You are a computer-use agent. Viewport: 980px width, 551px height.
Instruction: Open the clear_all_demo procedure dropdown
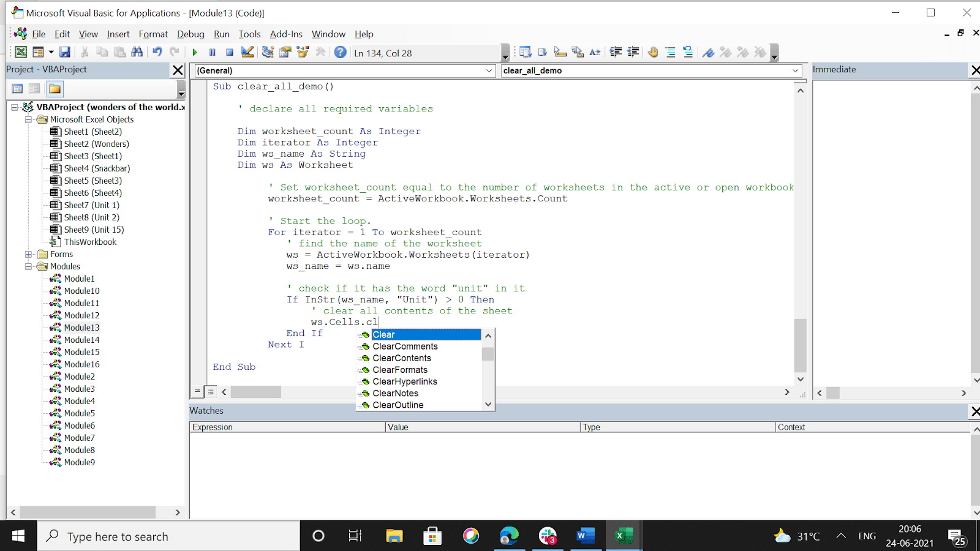[x=651, y=70]
